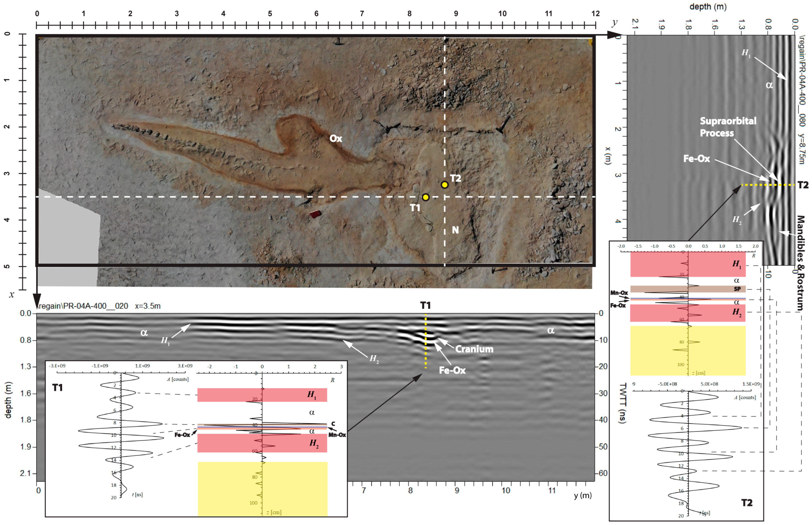The width and height of the screenshot is (812, 525).
Task: Click the x=3.5m file header text
Action: [147, 306]
